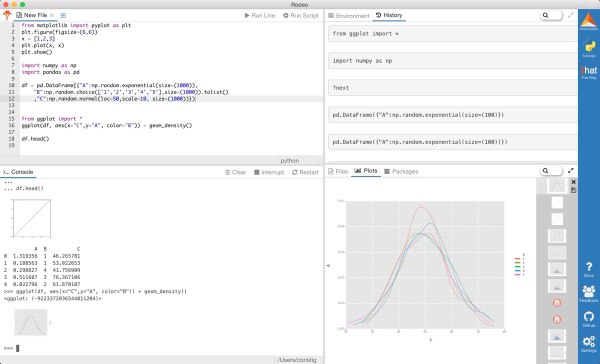
Task: Interrupt the running kernel
Action: (269, 172)
